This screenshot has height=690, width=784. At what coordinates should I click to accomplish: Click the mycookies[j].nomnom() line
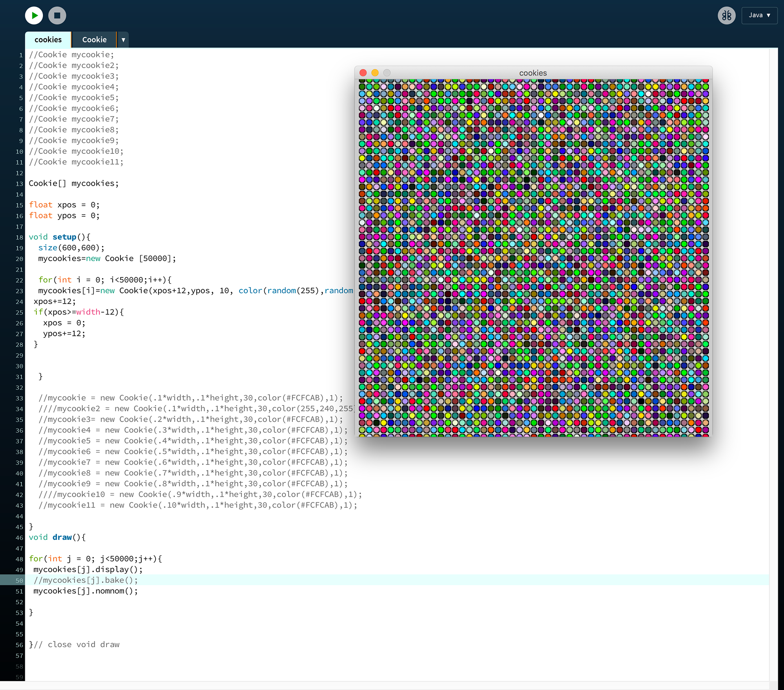click(x=86, y=591)
